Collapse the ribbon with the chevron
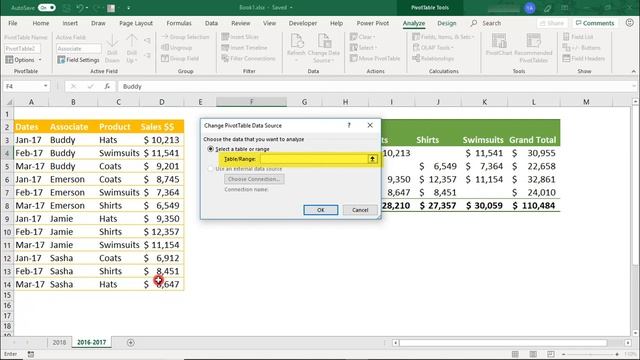Screen dimensions: 640x360 (633, 71)
